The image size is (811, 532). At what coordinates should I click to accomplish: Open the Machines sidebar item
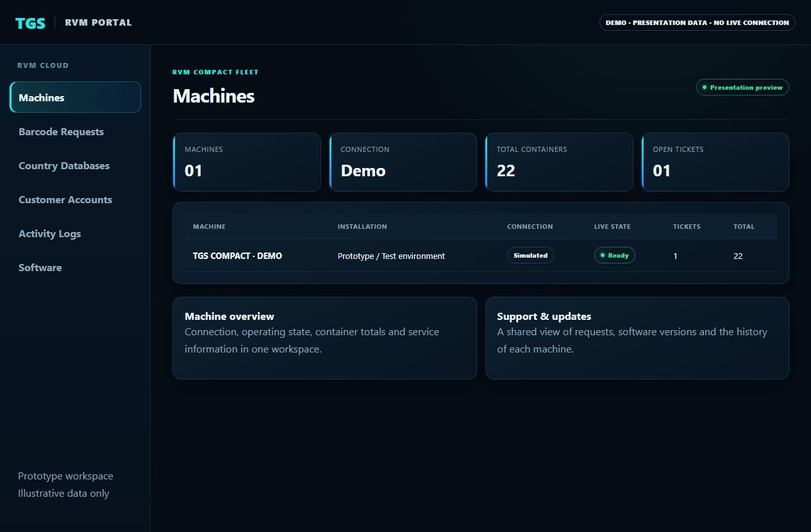76,97
